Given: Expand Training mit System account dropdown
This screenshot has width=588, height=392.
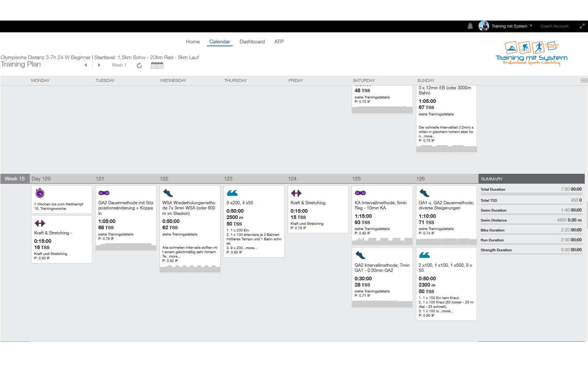Looking at the screenshot, I should tap(531, 26).
